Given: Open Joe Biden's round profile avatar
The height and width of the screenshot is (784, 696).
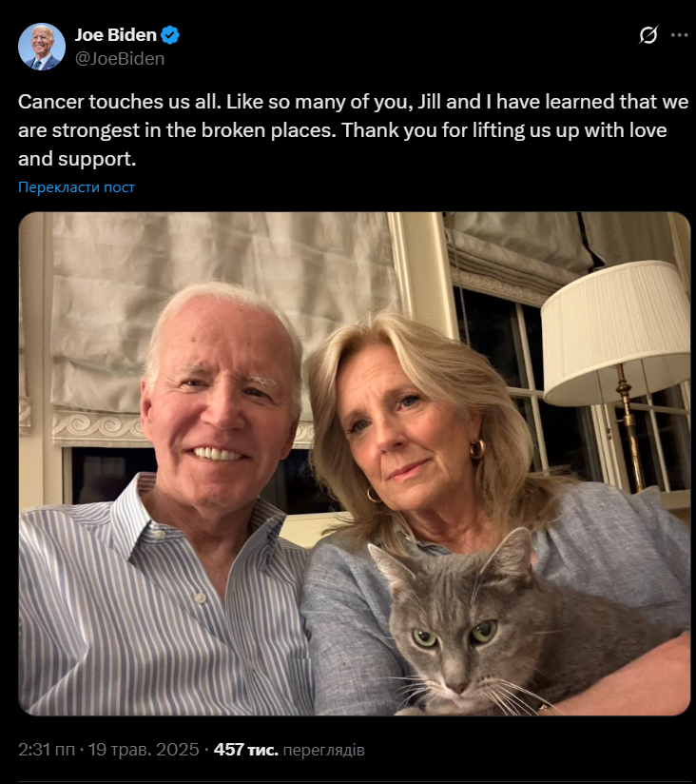Looking at the screenshot, I should [x=42, y=47].
